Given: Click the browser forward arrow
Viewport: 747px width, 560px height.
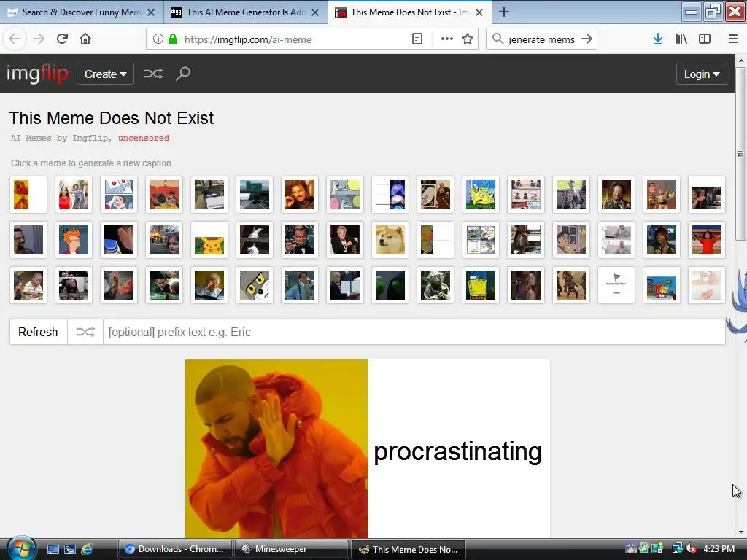Looking at the screenshot, I should (39, 39).
